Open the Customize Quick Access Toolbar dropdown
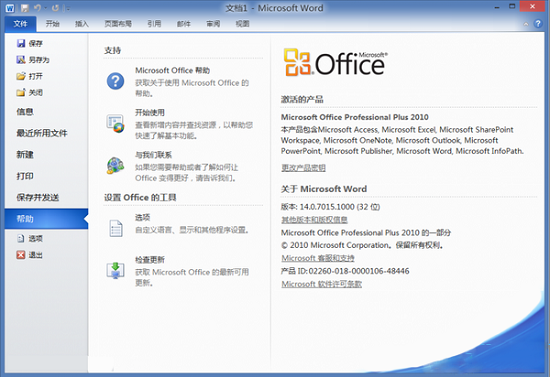550x377 pixels. (68, 8)
